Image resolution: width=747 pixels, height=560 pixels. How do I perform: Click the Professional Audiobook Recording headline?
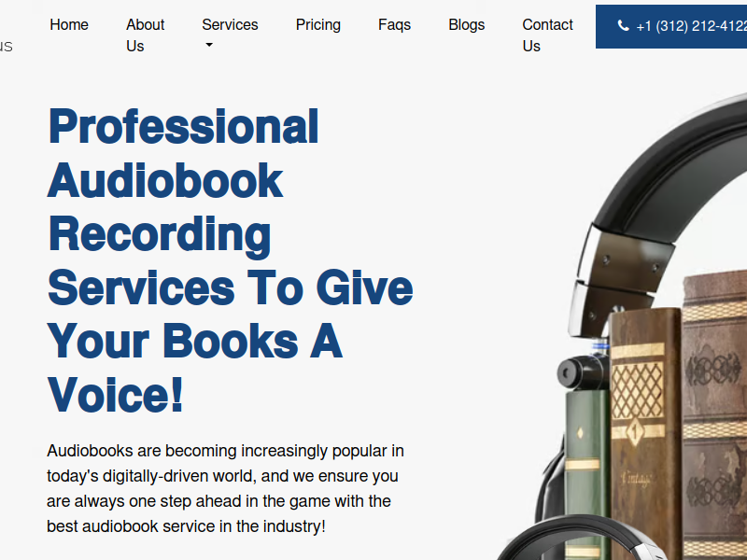click(x=230, y=260)
